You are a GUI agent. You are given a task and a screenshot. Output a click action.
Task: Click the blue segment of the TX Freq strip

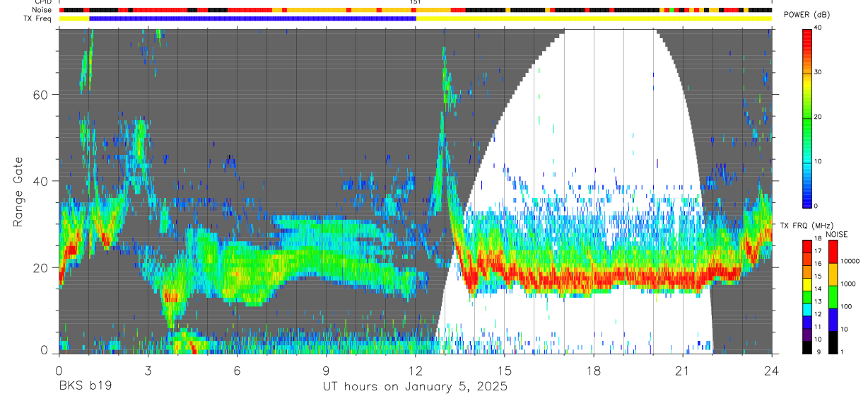coord(252,18)
